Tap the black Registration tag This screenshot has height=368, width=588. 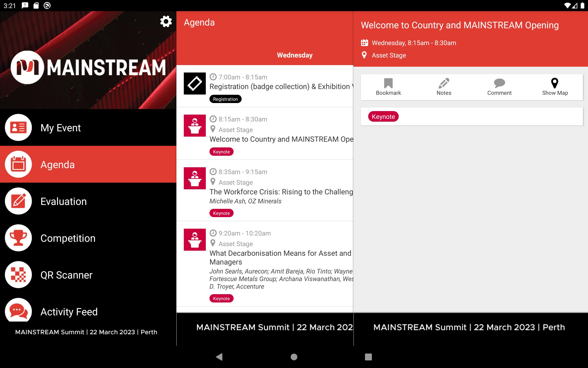click(x=225, y=99)
